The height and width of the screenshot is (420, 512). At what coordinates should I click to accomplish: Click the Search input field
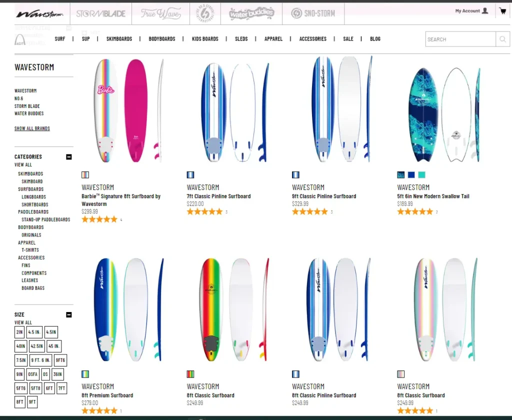pyautogui.click(x=460, y=39)
